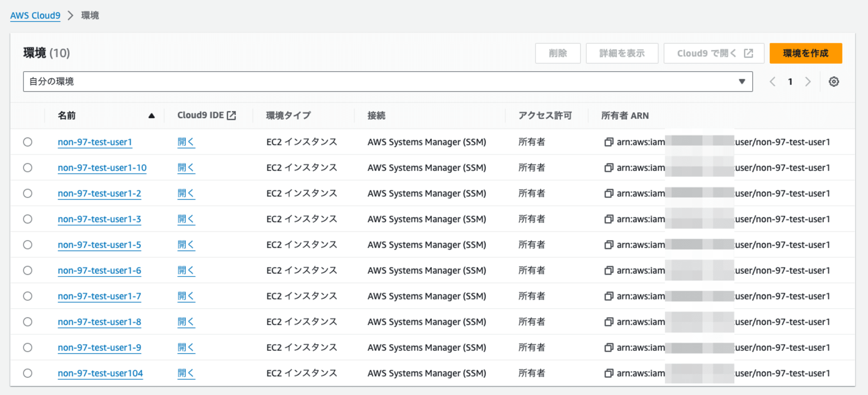Select radio for non-97-test-user1-10

(x=28, y=168)
